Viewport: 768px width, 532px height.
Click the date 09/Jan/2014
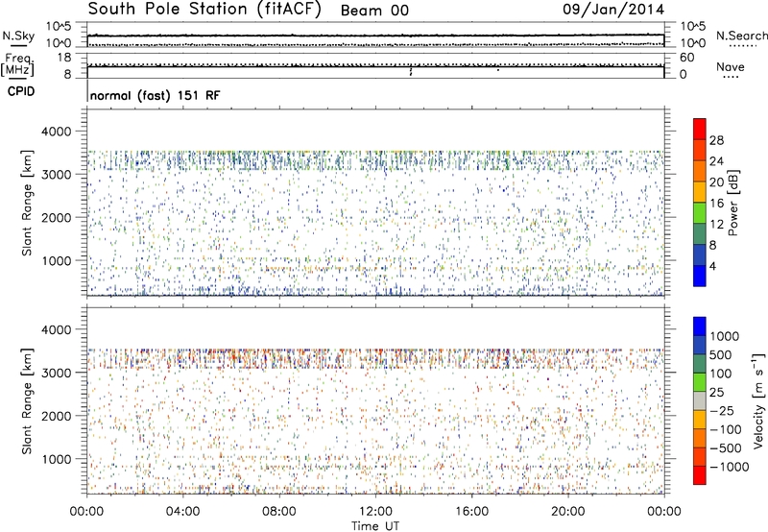coord(613,10)
